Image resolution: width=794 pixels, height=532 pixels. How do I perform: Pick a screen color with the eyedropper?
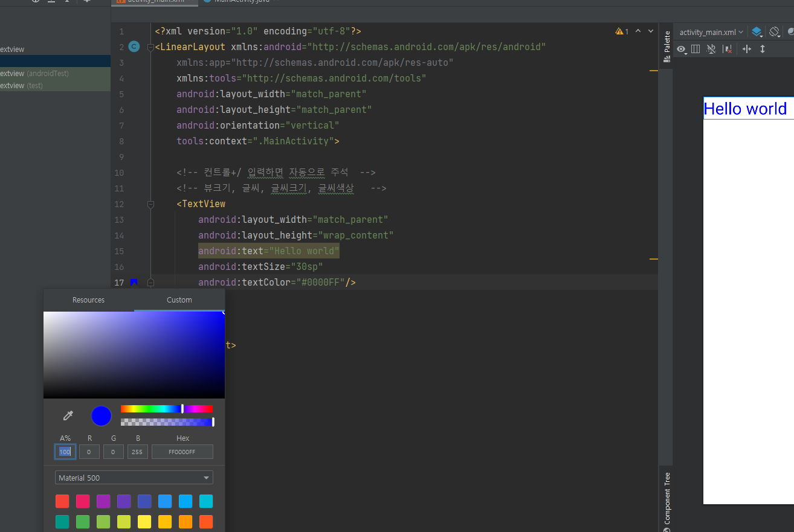point(68,415)
